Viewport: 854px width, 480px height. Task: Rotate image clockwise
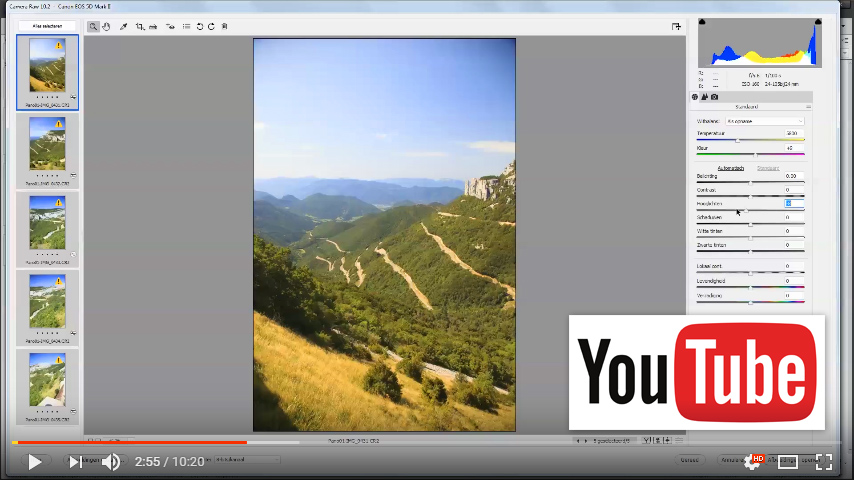pyautogui.click(x=211, y=27)
